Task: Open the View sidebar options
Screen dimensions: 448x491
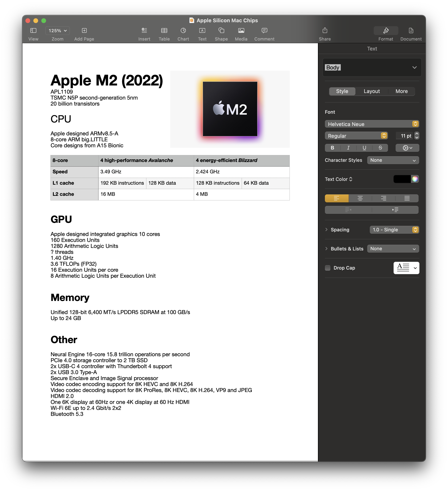Action: (33, 31)
